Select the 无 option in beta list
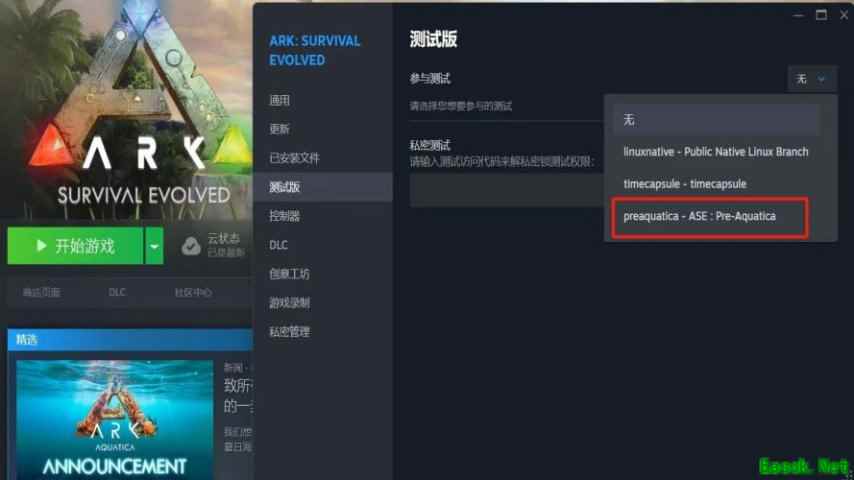 [x=717, y=120]
